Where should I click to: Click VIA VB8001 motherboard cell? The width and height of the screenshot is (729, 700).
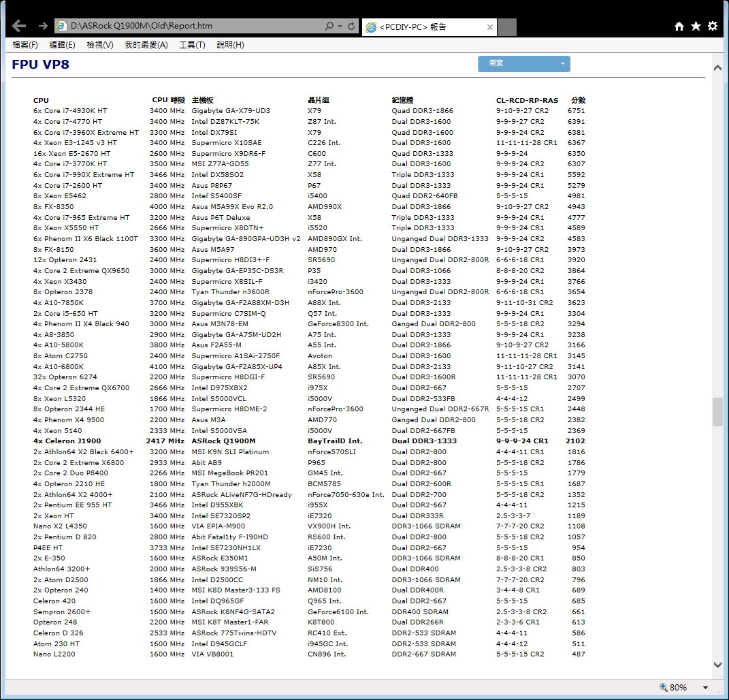coord(212,654)
